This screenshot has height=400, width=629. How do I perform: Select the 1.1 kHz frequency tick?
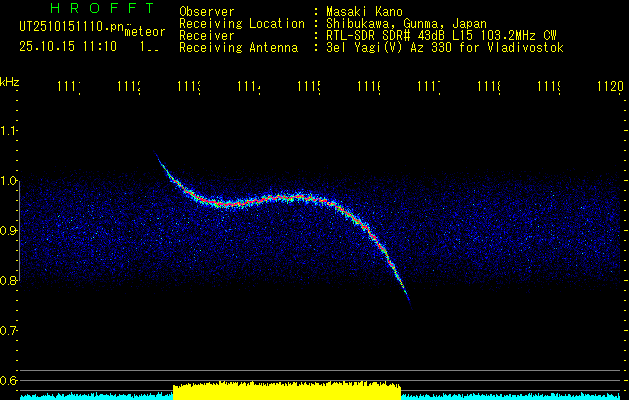pos(9,131)
